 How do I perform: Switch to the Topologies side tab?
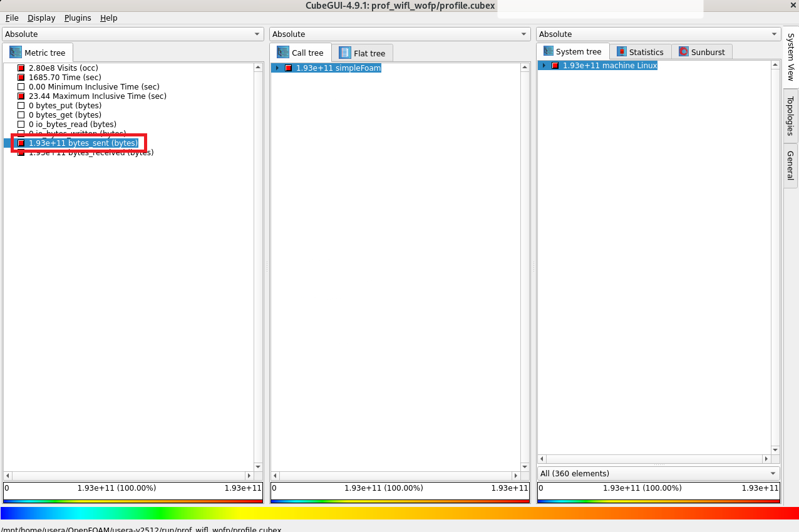(x=790, y=116)
